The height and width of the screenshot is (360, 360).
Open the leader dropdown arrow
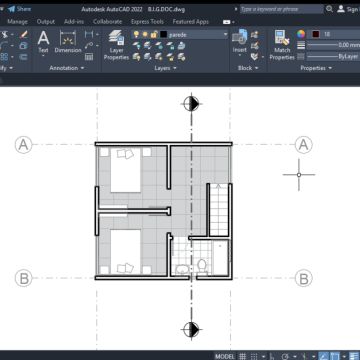[x=97, y=46]
